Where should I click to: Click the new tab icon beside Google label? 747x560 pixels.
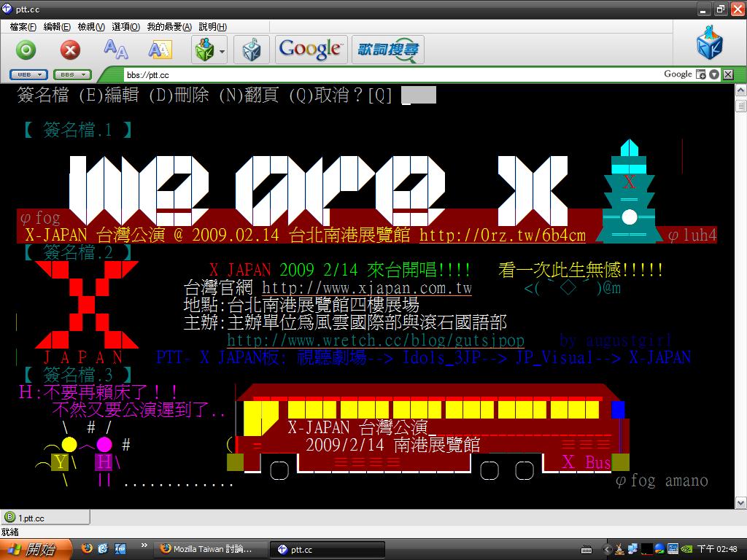tap(700, 74)
